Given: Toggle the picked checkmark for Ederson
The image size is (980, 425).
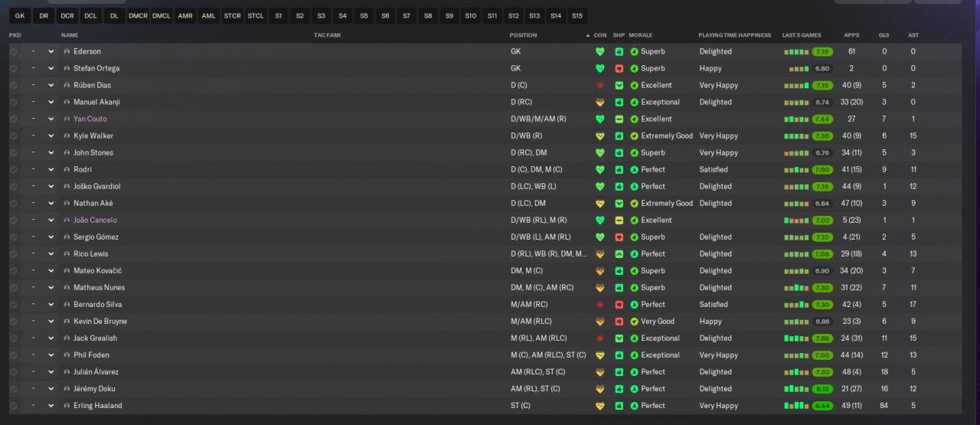Looking at the screenshot, I should [13, 51].
